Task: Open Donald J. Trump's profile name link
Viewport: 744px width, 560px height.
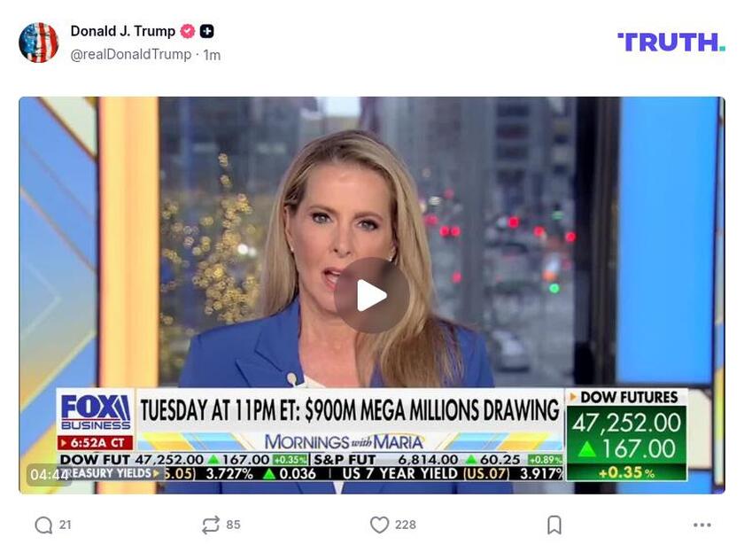Action: coord(123,31)
